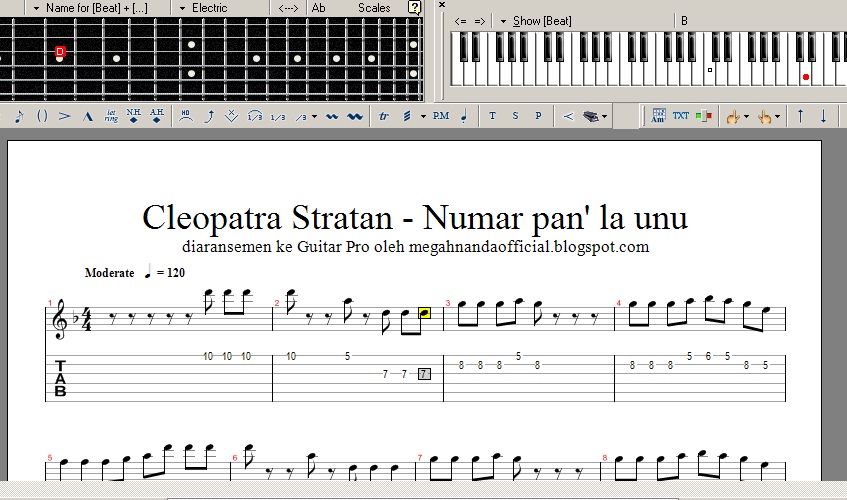The image size is (847, 500).
Task: Click the 'Moderate' tempo label
Action: click(x=110, y=273)
